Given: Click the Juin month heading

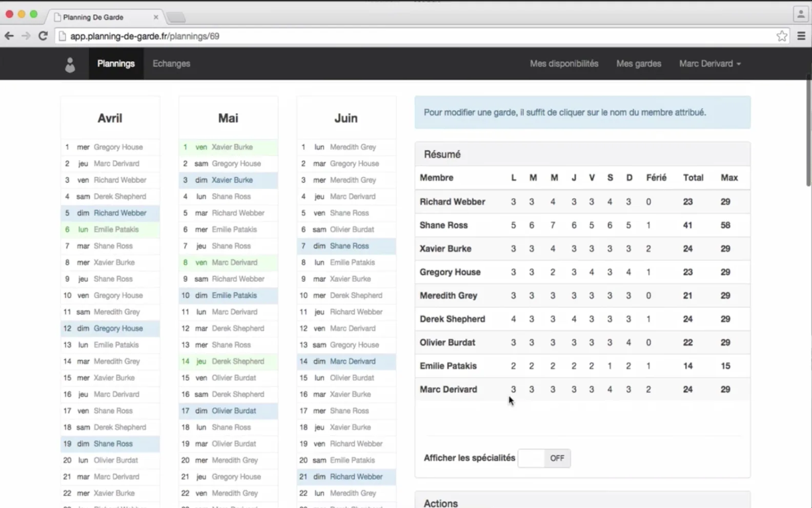Looking at the screenshot, I should (x=346, y=118).
